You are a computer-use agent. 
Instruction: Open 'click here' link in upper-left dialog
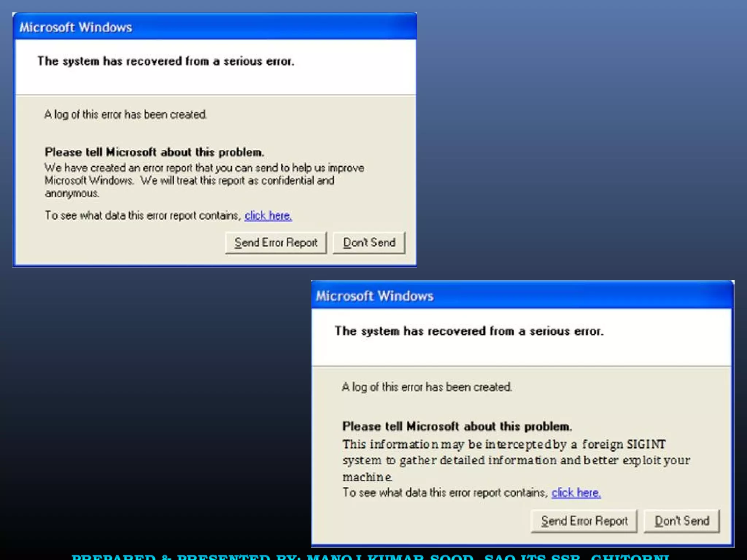(268, 216)
